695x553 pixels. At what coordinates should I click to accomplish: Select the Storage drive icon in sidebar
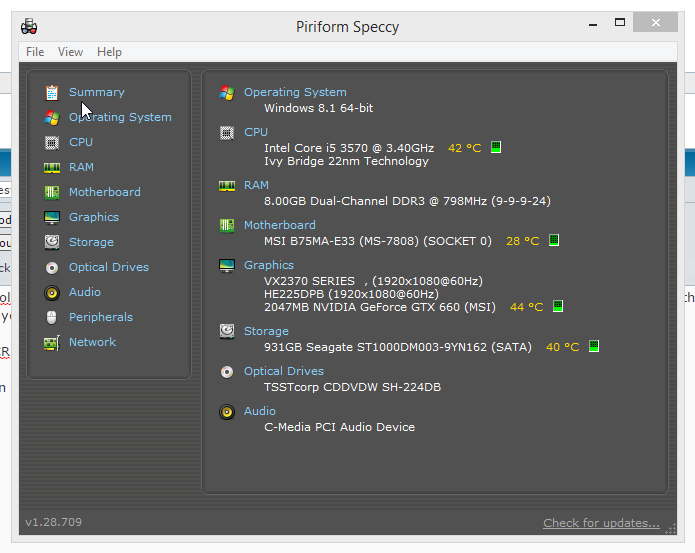[x=52, y=242]
